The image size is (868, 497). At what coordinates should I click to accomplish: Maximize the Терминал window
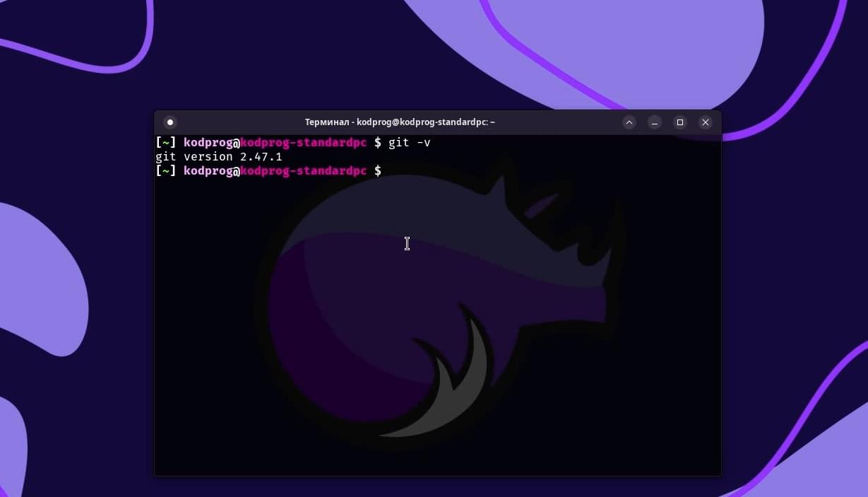click(680, 122)
